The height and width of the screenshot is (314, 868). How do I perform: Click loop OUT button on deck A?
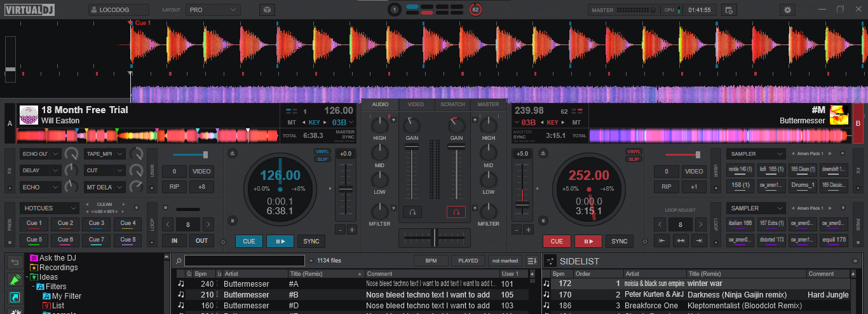pos(201,241)
